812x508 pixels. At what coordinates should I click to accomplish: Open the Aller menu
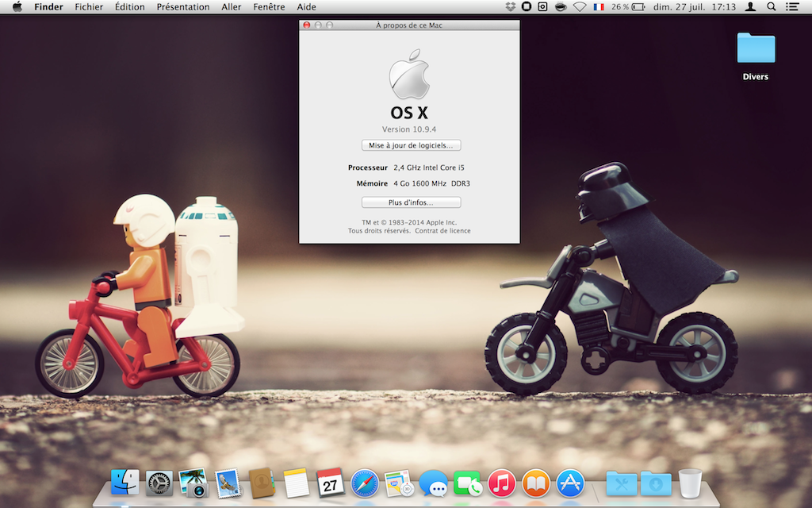pyautogui.click(x=231, y=6)
